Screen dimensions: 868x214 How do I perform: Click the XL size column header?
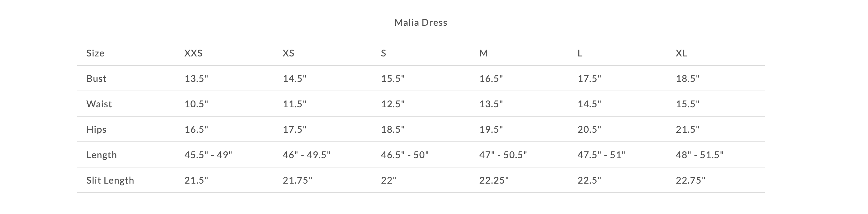tap(681, 53)
